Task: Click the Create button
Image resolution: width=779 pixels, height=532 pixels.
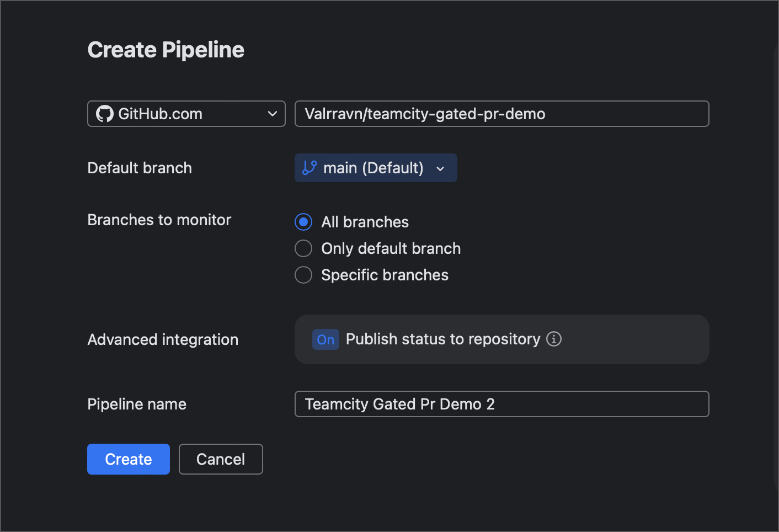Action: click(128, 459)
